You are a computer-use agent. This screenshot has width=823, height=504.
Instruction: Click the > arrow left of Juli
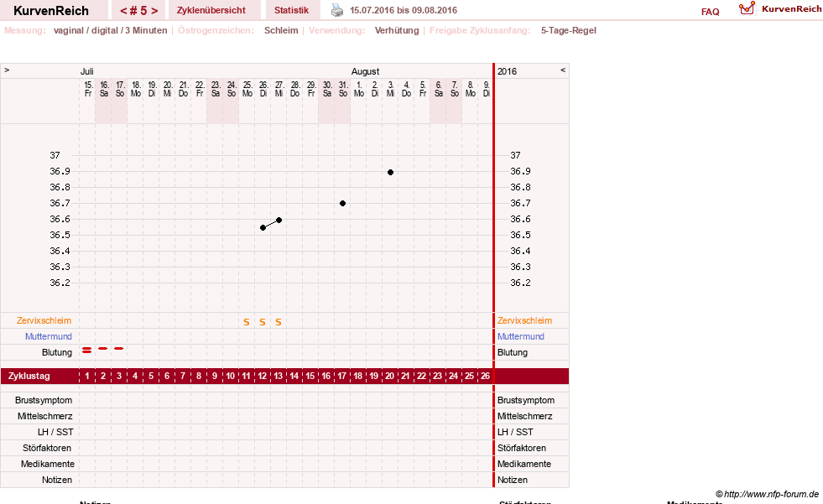(7, 70)
